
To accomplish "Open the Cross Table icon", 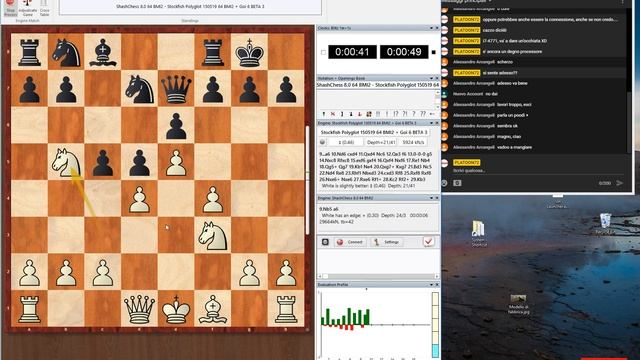I will 44,7.
